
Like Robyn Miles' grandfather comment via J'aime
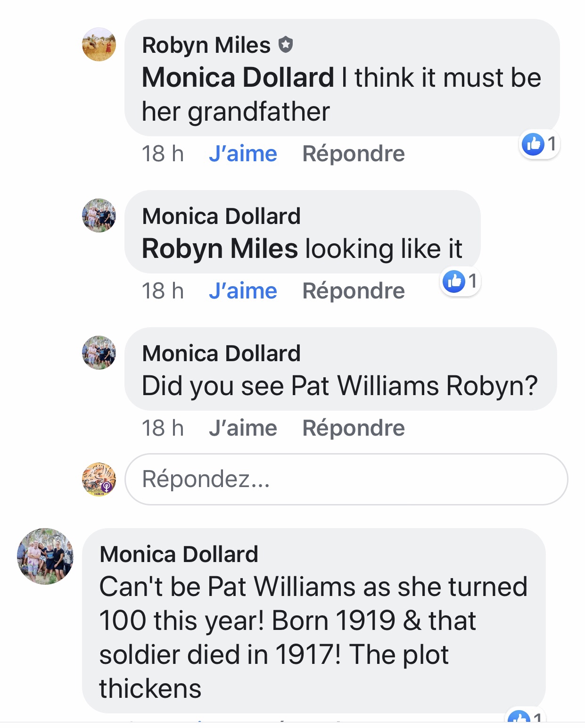point(243,154)
